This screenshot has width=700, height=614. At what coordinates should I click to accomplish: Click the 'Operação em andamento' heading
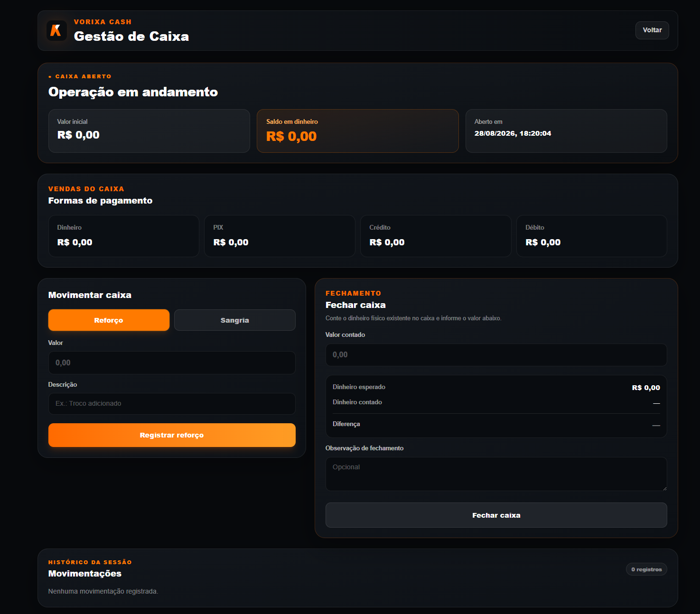coord(133,92)
